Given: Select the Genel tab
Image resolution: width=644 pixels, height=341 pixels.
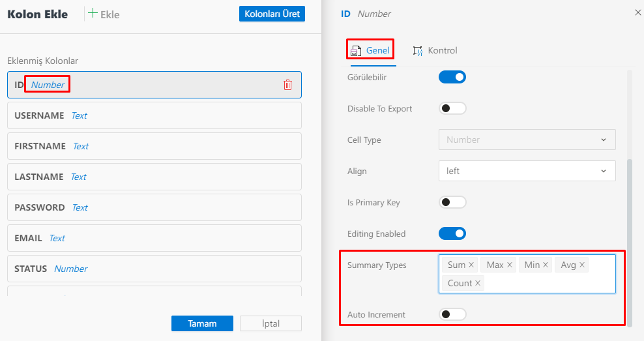Looking at the screenshot, I should click(371, 51).
